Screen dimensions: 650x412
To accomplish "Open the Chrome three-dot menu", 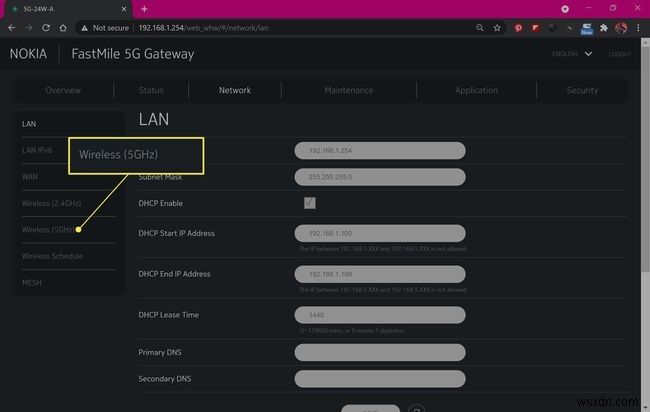I will coord(638,28).
